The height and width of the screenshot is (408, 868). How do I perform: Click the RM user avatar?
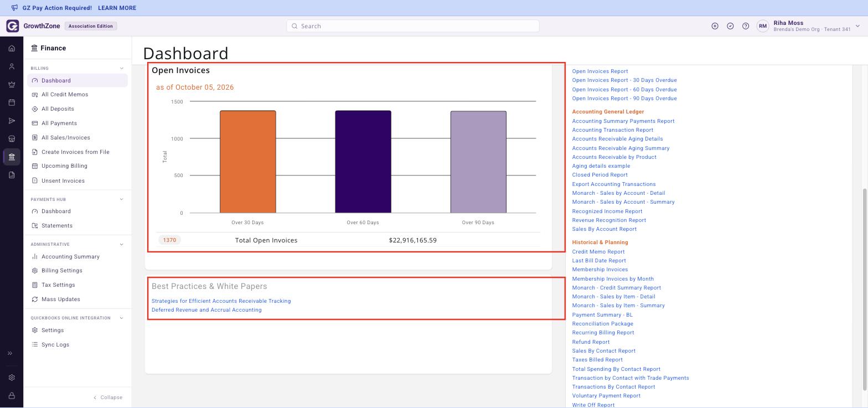point(763,26)
